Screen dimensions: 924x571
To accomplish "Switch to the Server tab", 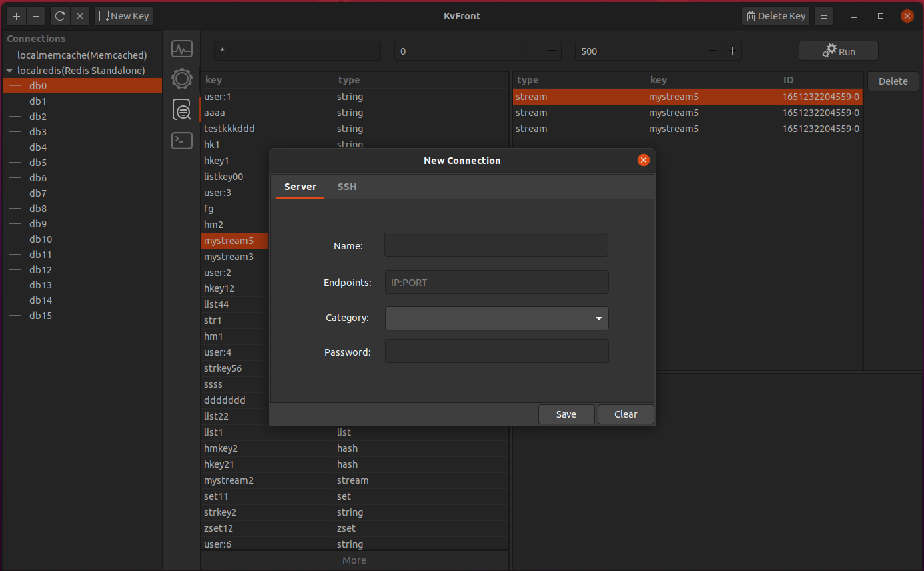I will pos(300,187).
